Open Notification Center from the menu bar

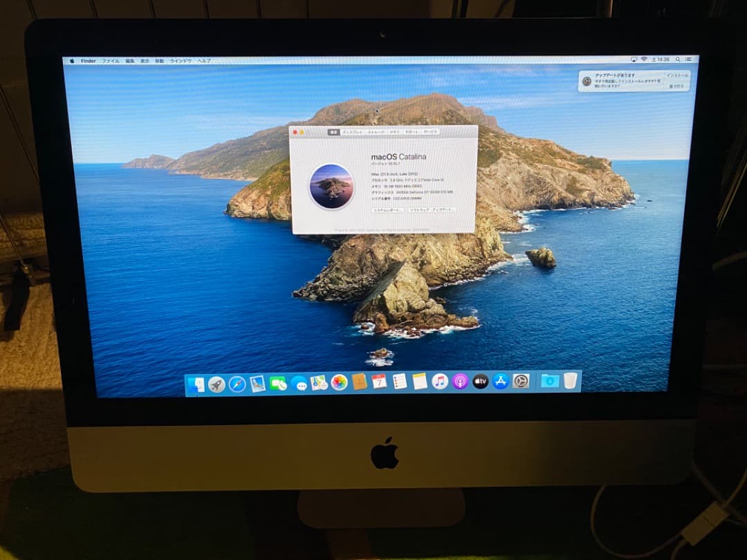pyautogui.click(x=690, y=59)
